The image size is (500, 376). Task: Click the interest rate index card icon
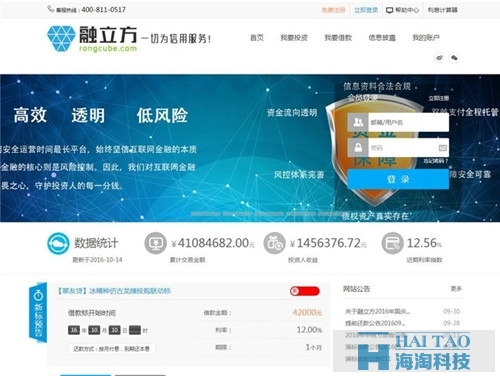pos(393,243)
